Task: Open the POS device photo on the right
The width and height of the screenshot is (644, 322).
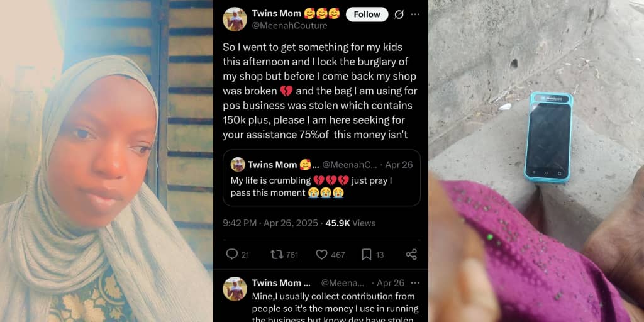Action: point(536,161)
